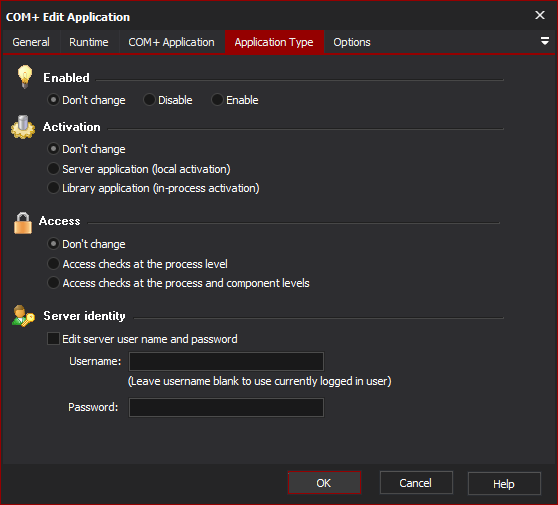Screen dimensions: 558x505
Task: Switch to the General tab
Action: [31, 42]
